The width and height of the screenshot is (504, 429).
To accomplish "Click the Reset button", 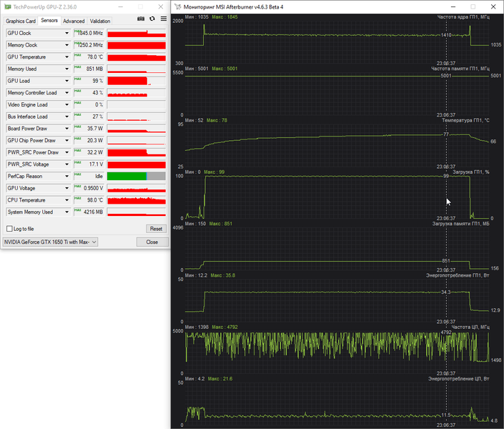I will click(157, 229).
